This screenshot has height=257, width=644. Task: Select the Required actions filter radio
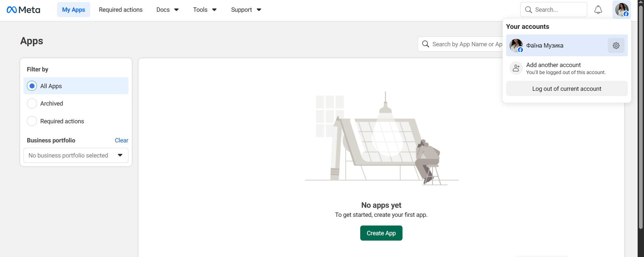[x=32, y=121]
